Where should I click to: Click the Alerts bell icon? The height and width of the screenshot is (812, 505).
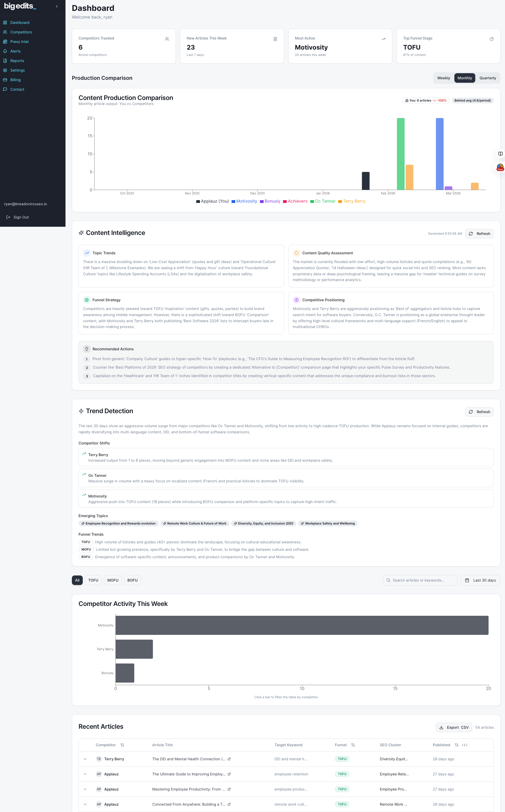tap(5, 51)
